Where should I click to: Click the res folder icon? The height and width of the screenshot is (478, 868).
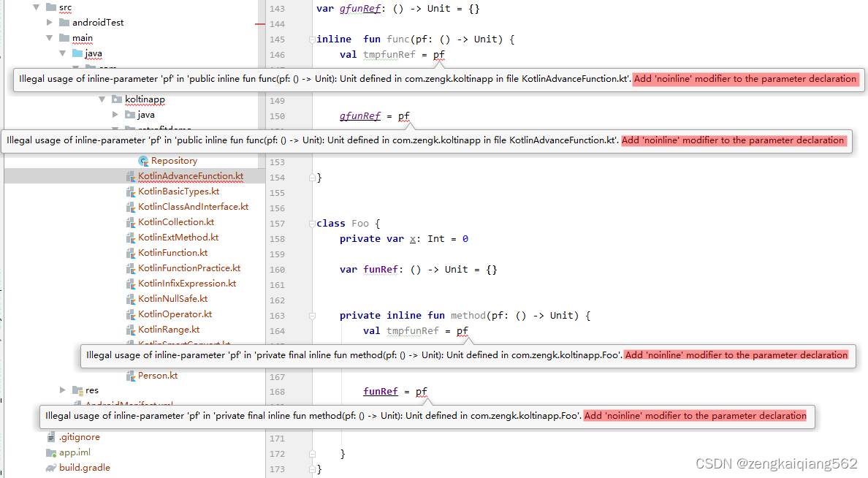77,390
